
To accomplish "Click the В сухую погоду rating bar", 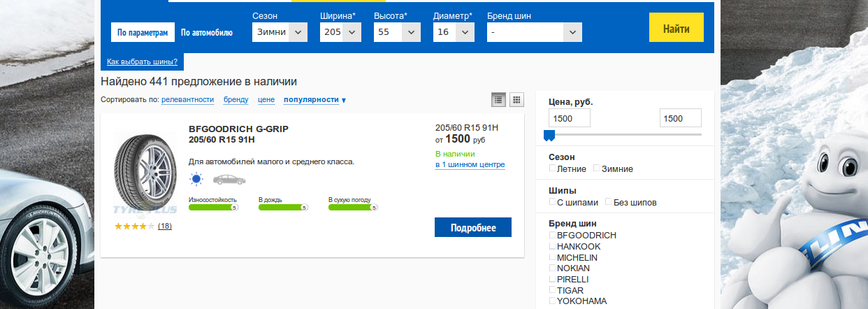I will pyautogui.click(x=353, y=207).
